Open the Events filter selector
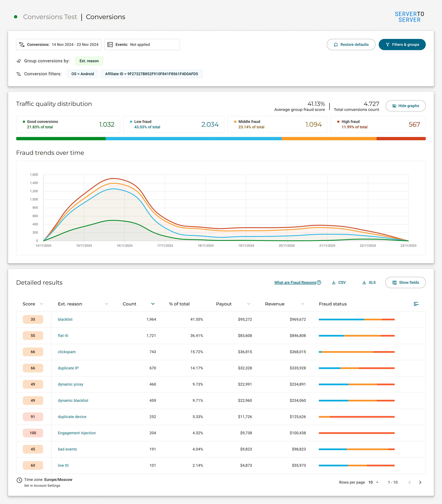 tap(142, 45)
